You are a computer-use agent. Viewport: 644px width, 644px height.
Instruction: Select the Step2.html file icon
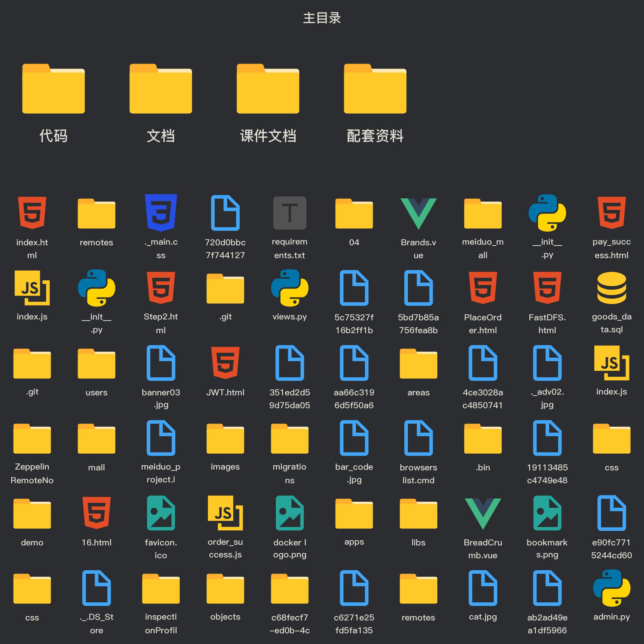pos(161,288)
